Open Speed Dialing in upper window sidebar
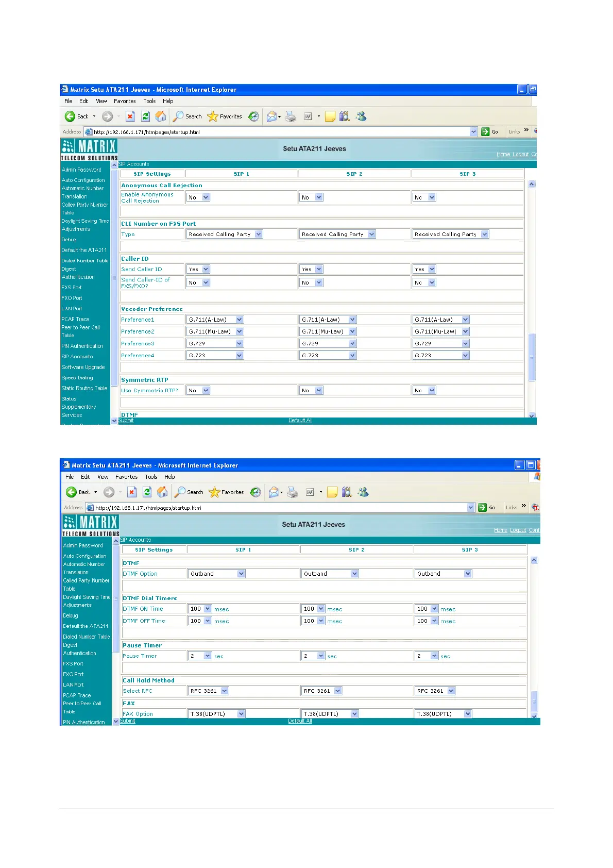This screenshot has width=613, height=868. click(x=77, y=378)
